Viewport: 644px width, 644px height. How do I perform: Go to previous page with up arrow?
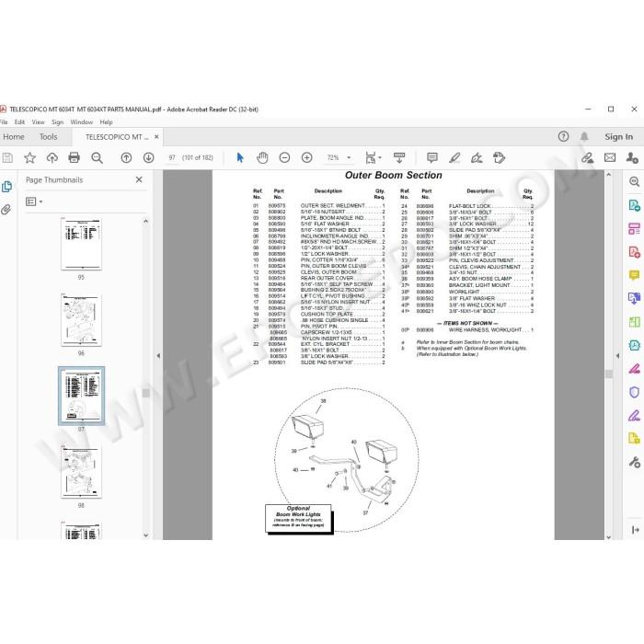coord(126,157)
